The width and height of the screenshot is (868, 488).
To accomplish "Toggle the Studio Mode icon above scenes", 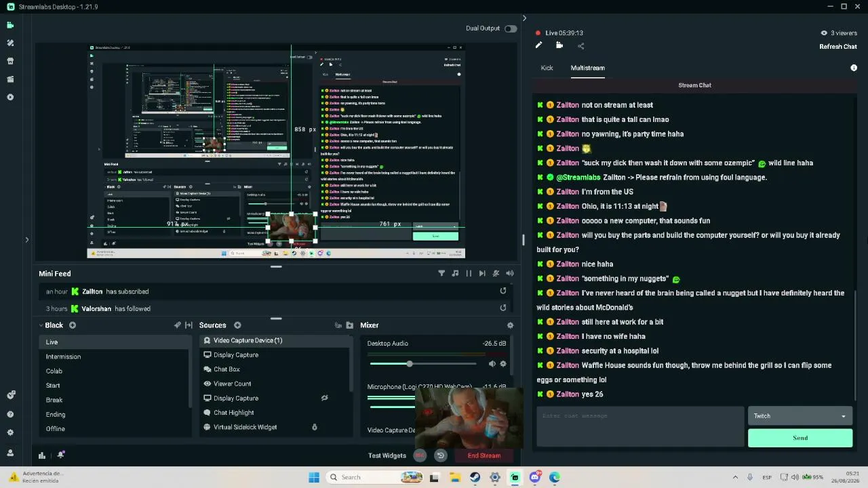I will point(178,325).
